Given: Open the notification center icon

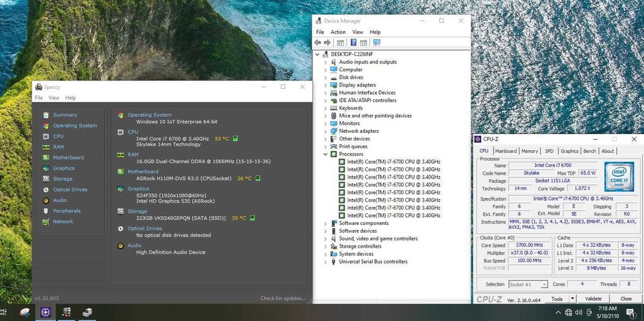Looking at the screenshot, I should pos(630,313).
